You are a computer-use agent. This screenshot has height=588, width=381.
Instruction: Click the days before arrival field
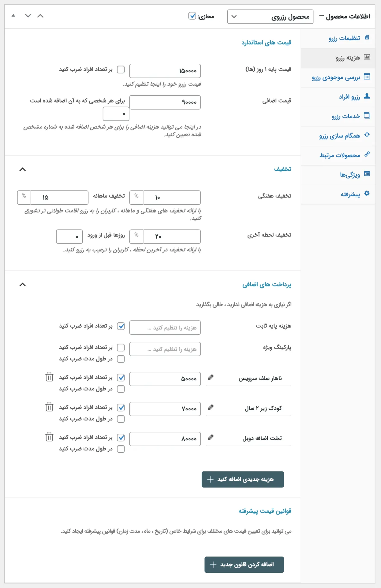tap(69, 236)
